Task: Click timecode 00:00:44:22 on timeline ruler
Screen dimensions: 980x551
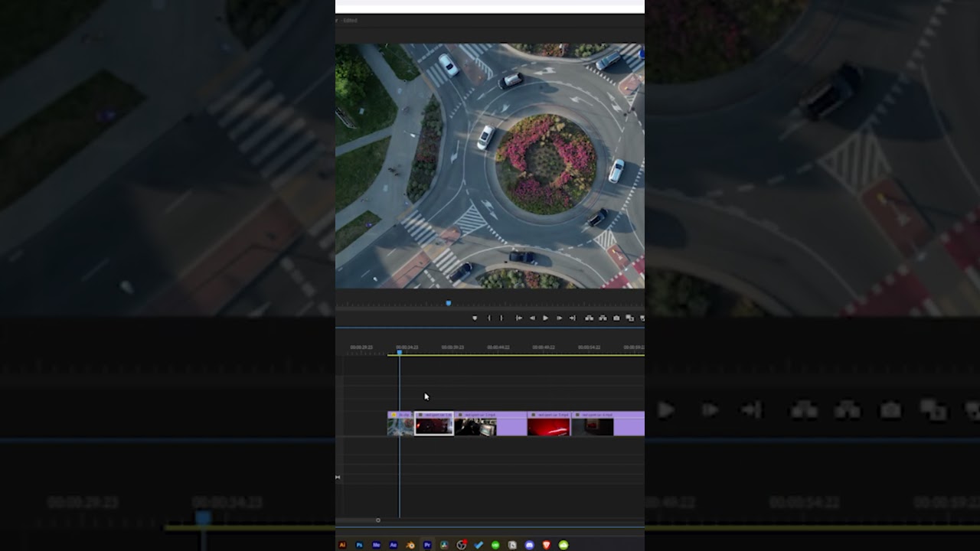Action: pyautogui.click(x=498, y=347)
